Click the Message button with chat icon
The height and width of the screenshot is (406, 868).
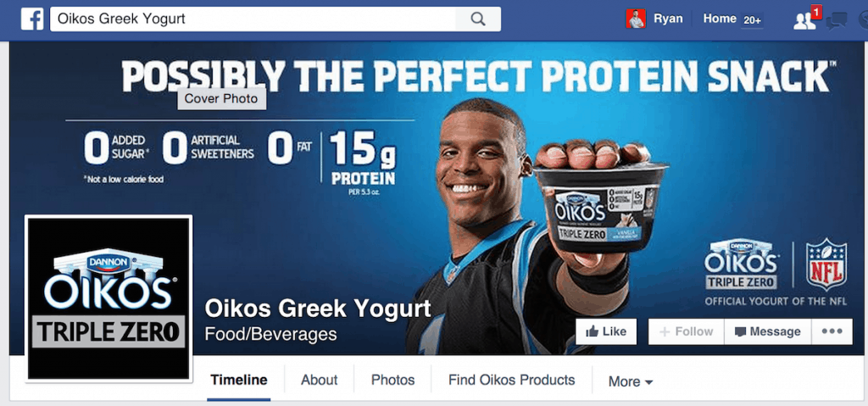(768, 331)
